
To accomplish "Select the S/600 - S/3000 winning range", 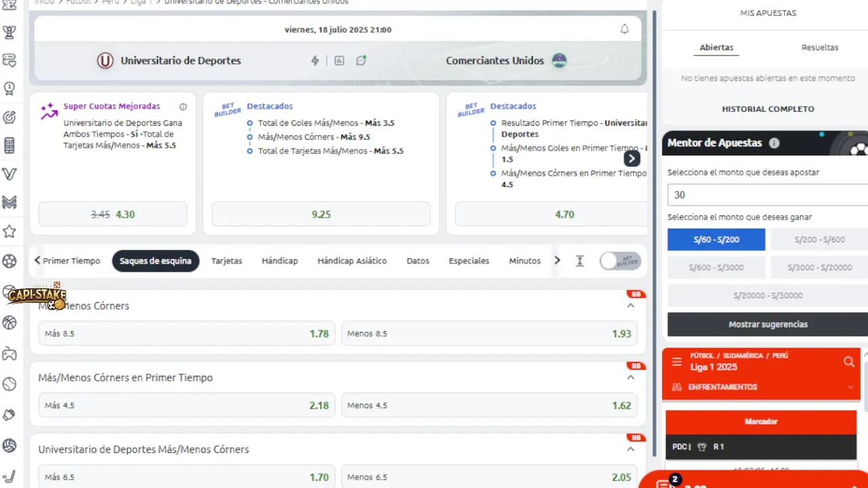I will [716, 267].
